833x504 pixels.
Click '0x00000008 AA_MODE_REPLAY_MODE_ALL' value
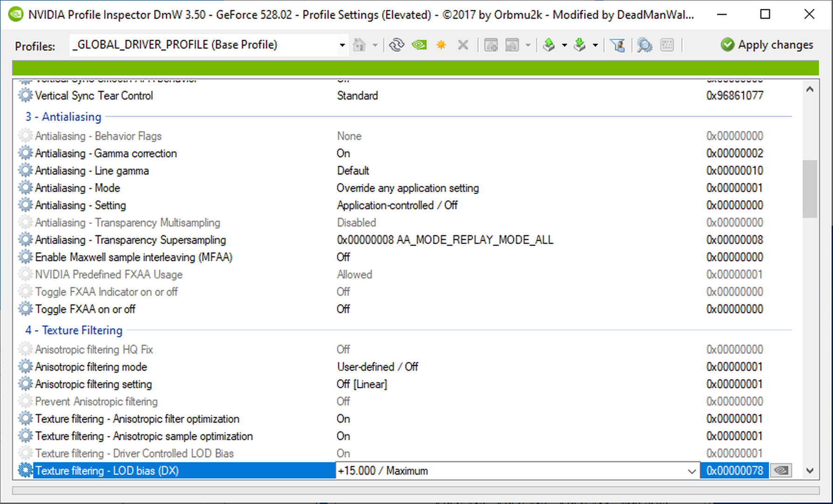(445, 239)
